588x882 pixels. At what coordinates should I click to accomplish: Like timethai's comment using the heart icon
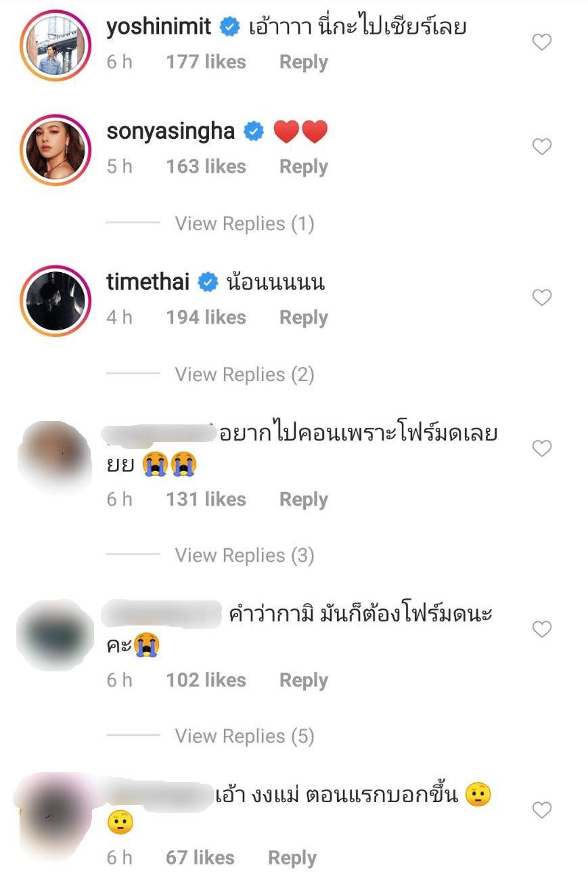[541, 298]
